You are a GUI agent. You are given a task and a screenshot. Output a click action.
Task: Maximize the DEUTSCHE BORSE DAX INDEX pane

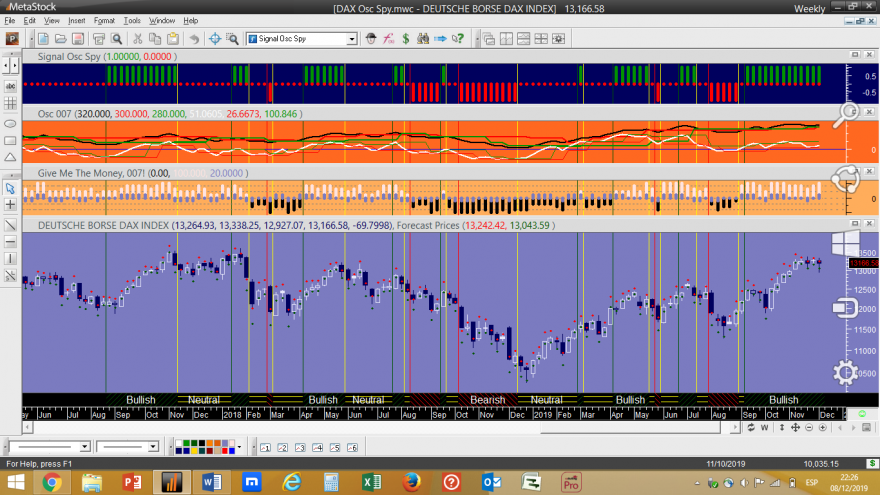(x=855, y=223)
